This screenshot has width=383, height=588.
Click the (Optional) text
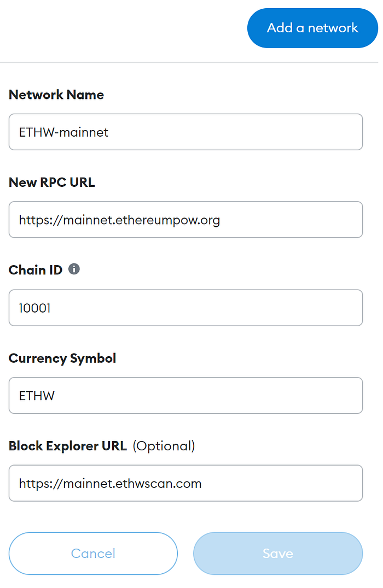164,446
